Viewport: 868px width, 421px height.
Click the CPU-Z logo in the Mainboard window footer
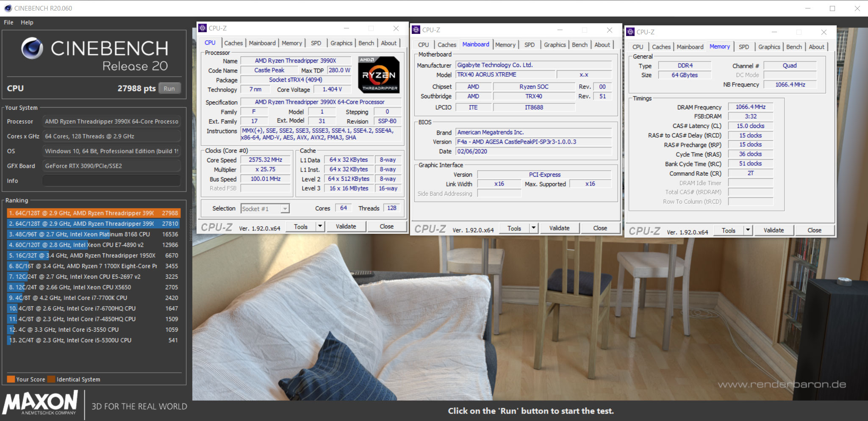click(431, 229)
